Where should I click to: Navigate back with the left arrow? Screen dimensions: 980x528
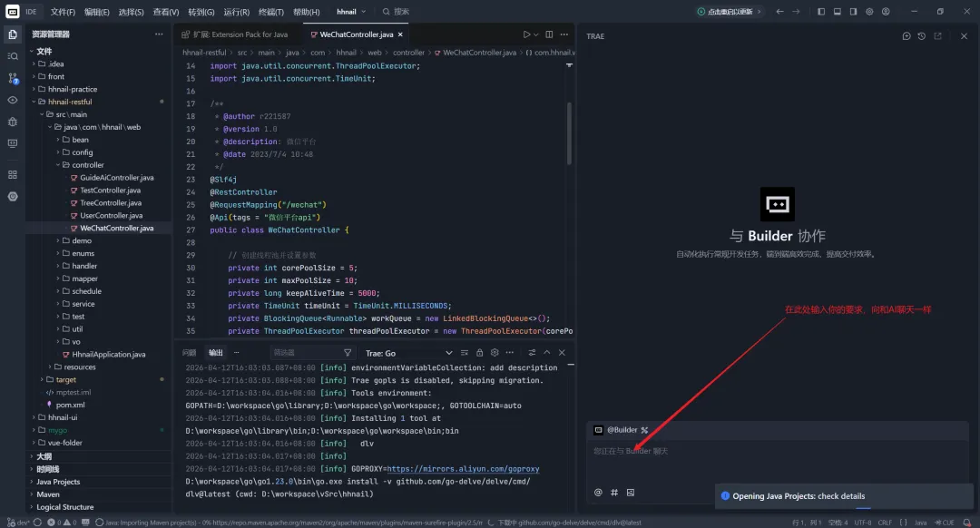779,11
